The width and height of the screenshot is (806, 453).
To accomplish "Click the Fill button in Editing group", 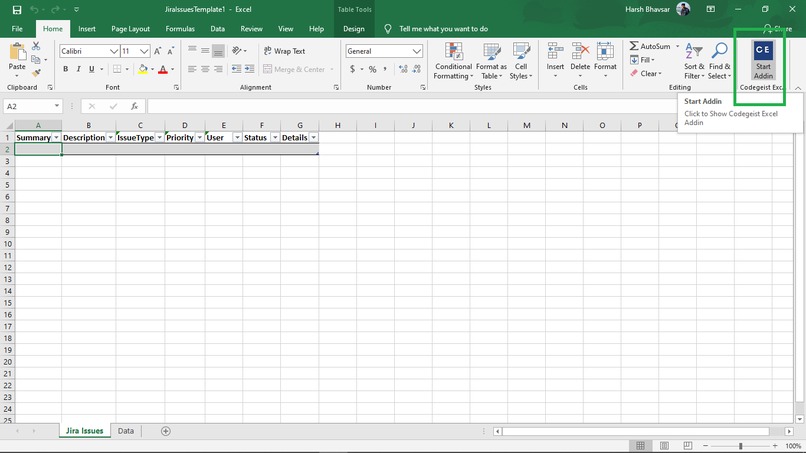I will click(x=643, y=60).
